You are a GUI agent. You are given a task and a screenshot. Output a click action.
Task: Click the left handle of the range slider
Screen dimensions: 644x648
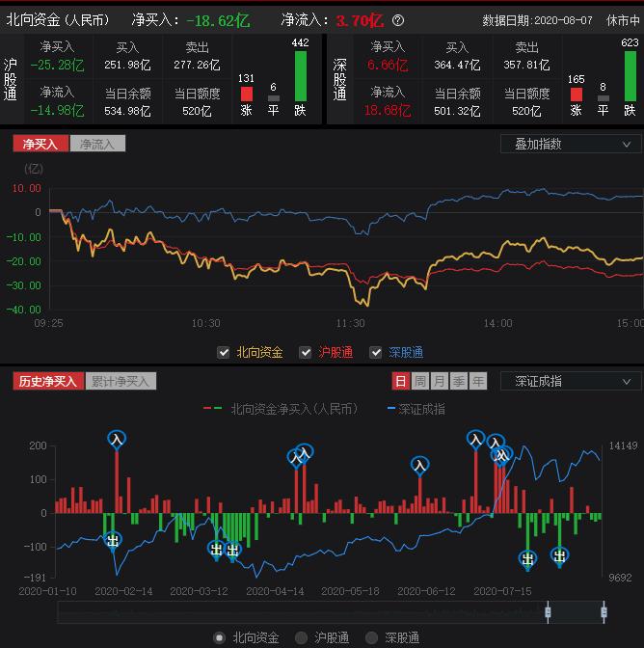click(548, 611)
